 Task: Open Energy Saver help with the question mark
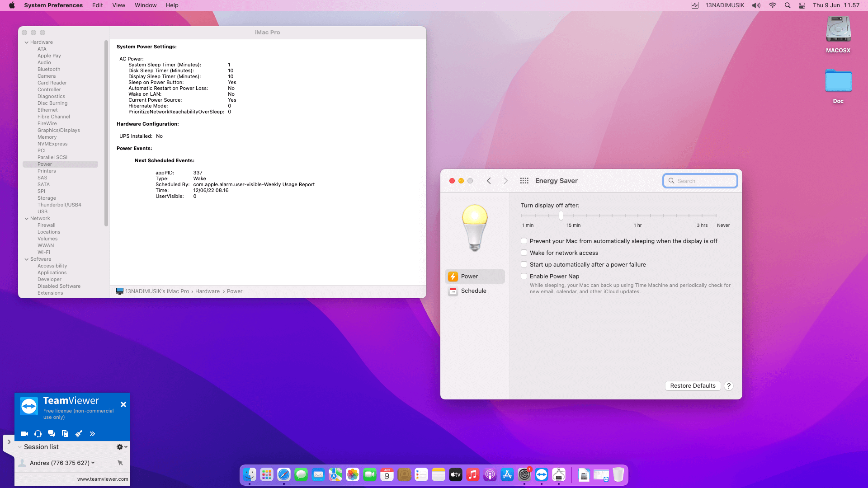click(x=729, y=386)
